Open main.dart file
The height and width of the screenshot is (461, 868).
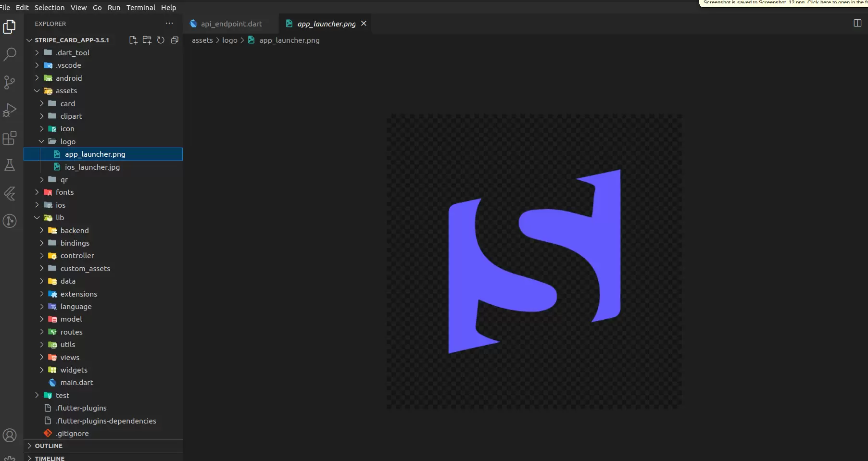(x=103, y=383)
